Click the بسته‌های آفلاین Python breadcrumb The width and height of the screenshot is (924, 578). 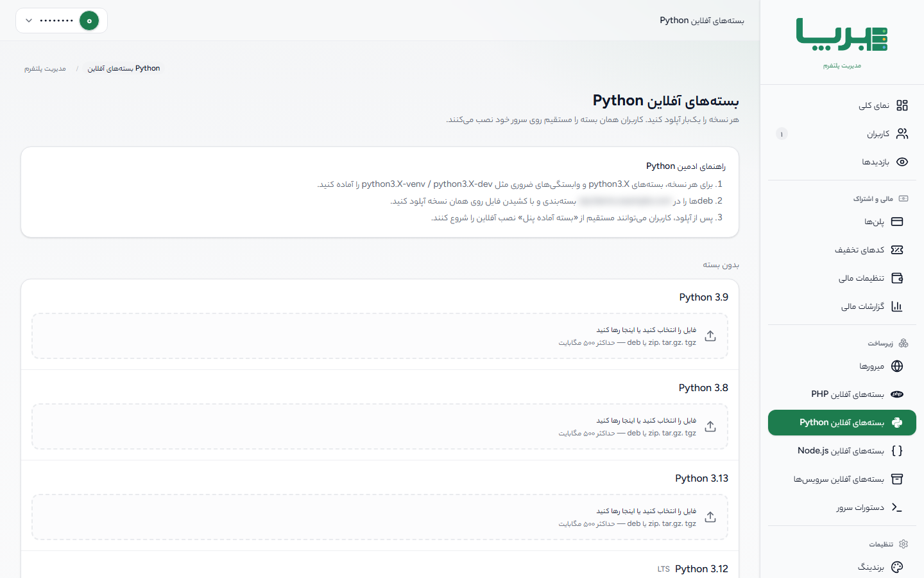[x=124, y=68]
